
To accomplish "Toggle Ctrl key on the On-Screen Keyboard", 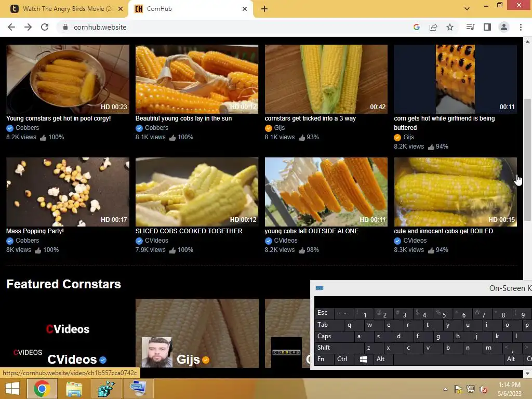I will [344, 360].
